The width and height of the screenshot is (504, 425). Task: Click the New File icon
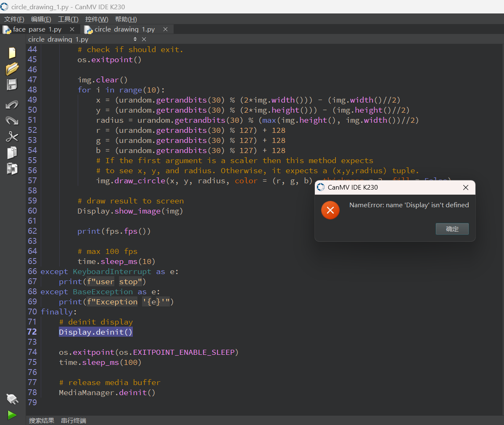point(12,53)
